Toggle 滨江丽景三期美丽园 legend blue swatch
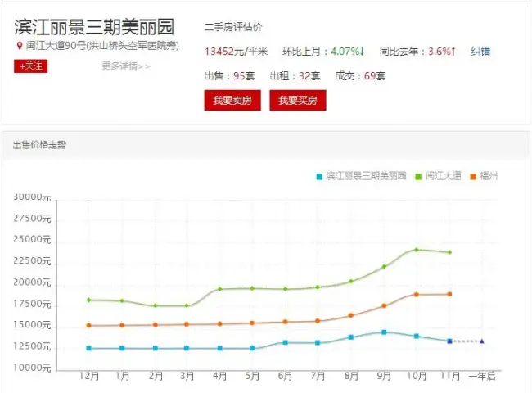The height and width of the screenshot is (393, 532). coord(319,177)
